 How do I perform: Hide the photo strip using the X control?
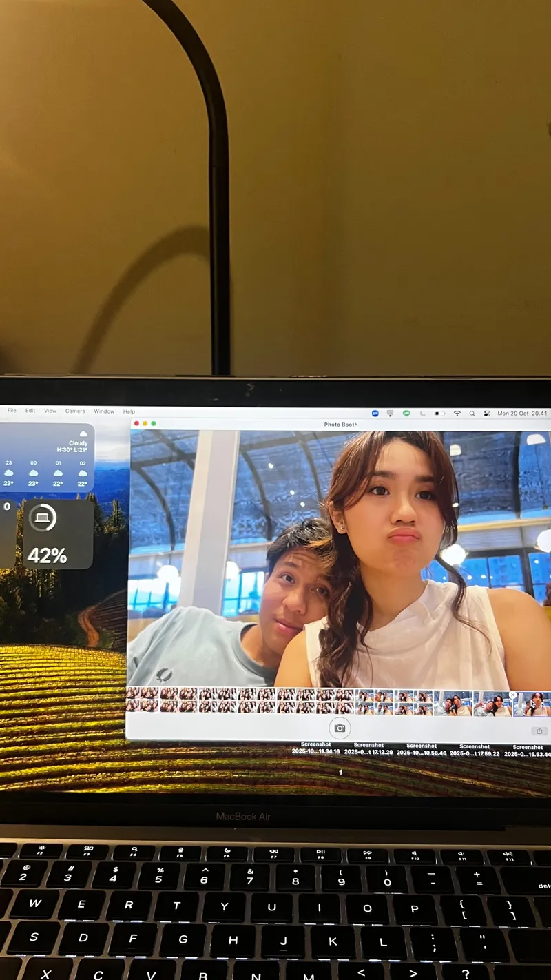512,695
